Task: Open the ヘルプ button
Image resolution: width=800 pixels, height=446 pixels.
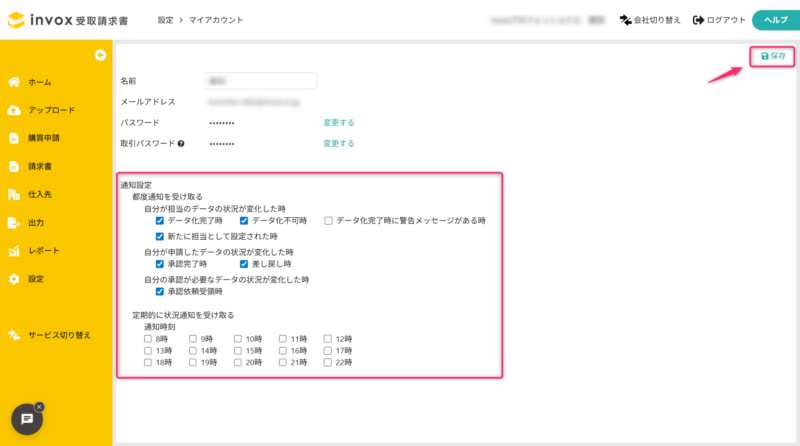Action: [x=776, y=20]
